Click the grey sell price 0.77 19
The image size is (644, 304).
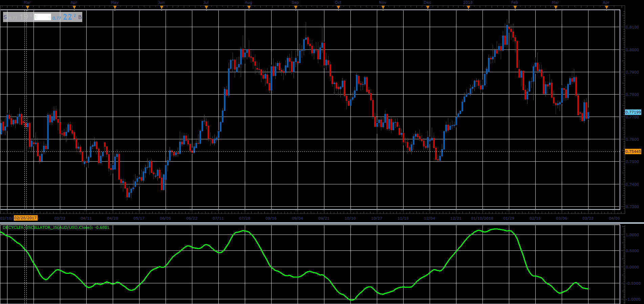pyautogui.click(x=20, y=17)
